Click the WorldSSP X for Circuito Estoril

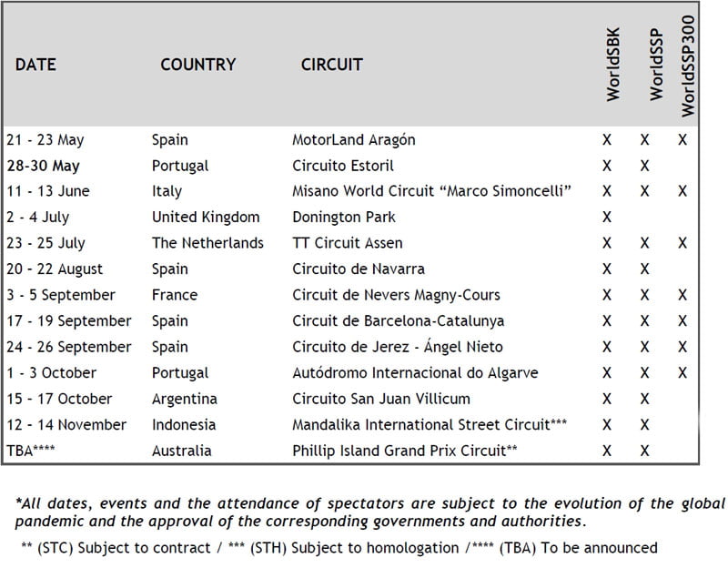pyautogui.click(x=644, y=166)
